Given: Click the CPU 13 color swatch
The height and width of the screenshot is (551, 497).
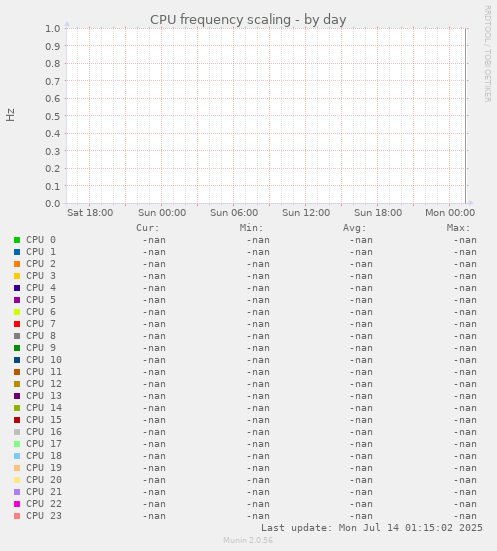Looking at the screenshot, I should coord(17,396).
